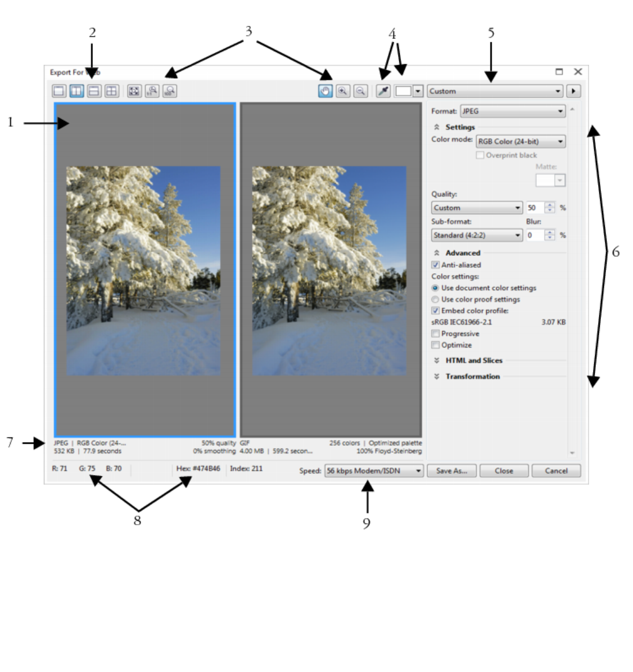Maximize the Export For Web dialog

[x=559, y=71]
